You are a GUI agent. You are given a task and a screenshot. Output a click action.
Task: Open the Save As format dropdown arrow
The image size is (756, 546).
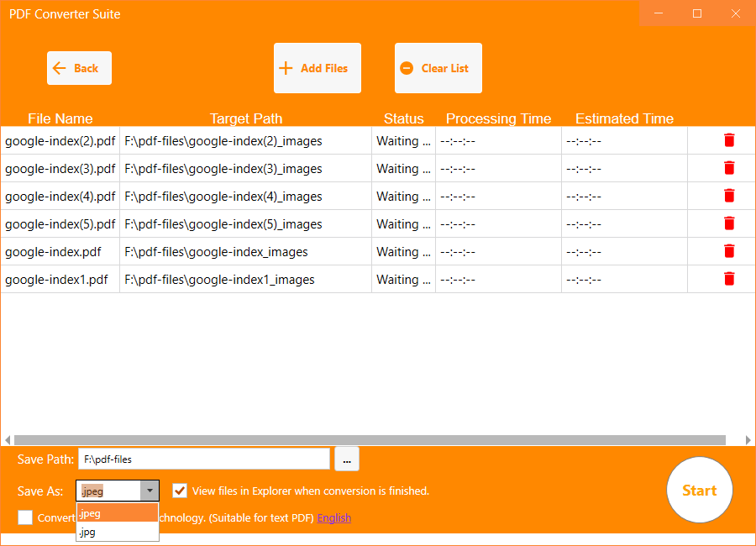tap(150, 491)
